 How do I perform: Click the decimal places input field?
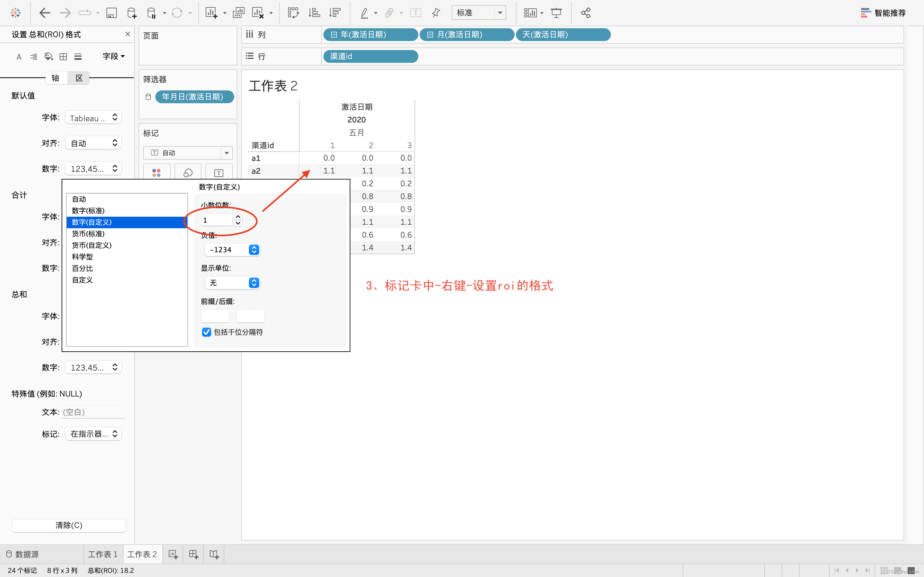(x=217, y=220)
